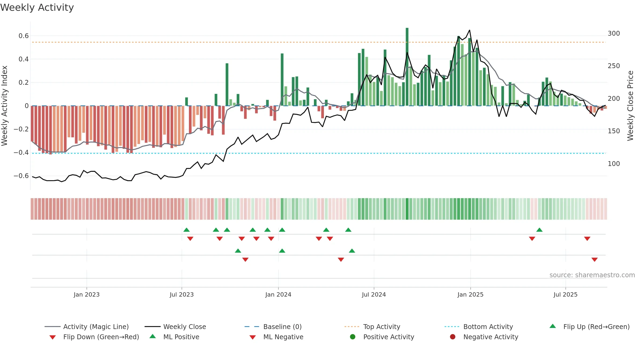This screenshot has height=362, width=644.
Task: Click the Weekly Close Price axis title
Action: 630,106
